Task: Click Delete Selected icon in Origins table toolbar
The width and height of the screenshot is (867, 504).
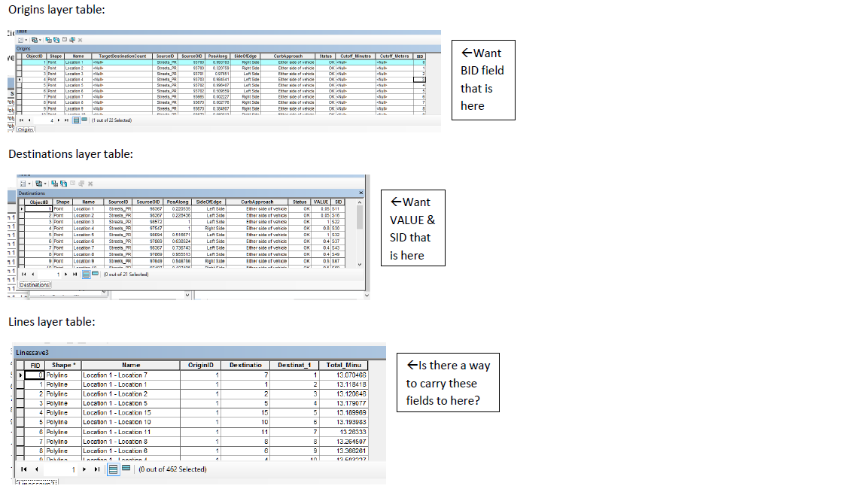Action: (x=81, y=40)
